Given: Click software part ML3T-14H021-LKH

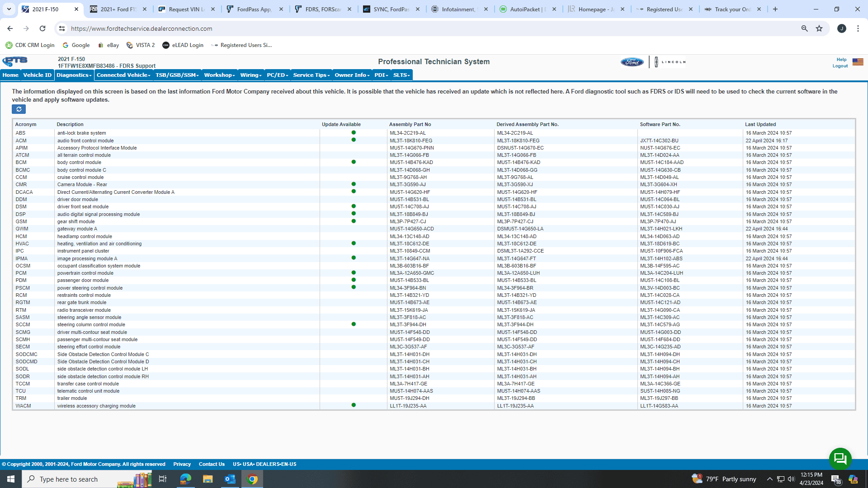Looking at the screenshot, I should 661,229.
